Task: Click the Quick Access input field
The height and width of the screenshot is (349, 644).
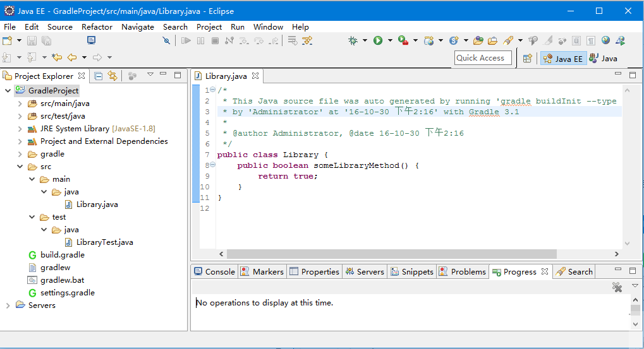Action: click(483, 58)
